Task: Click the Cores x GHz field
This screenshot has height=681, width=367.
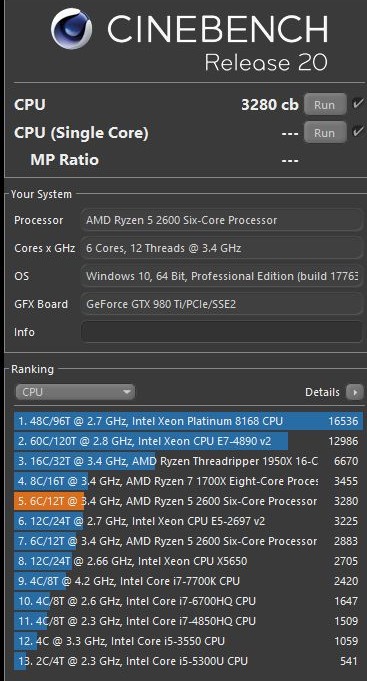Action: (x=222, y=248)
